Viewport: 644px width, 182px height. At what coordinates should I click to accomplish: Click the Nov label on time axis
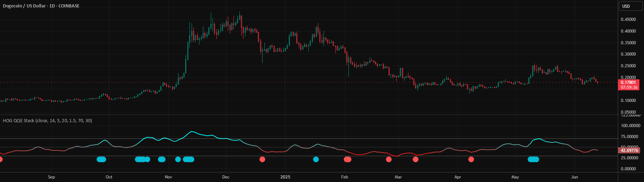pyautogui.click(x=169, y=177)
